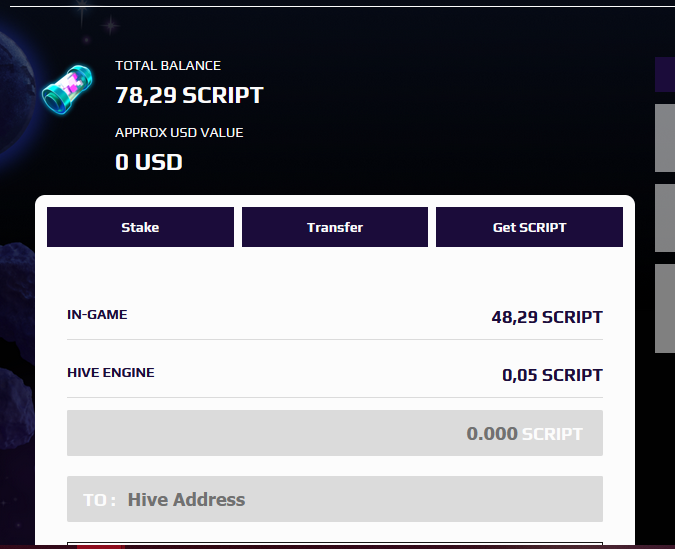Click the 0,05 SCRIPT Hive Engine amount
This screenshot has width=675, height=549.
pos(552,375)
